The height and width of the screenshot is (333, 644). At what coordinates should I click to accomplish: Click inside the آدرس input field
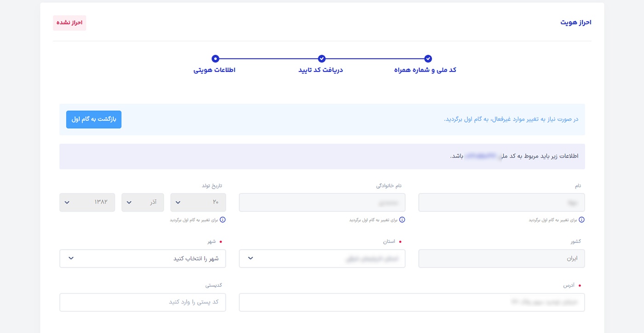411,302
